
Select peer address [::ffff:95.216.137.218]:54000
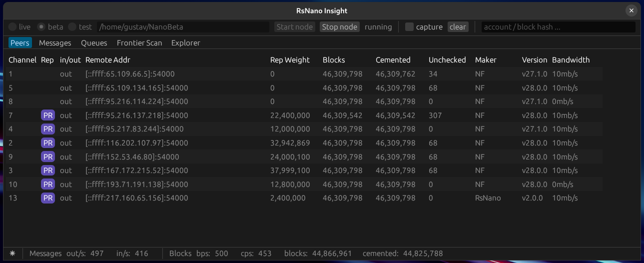click(137, 115)
